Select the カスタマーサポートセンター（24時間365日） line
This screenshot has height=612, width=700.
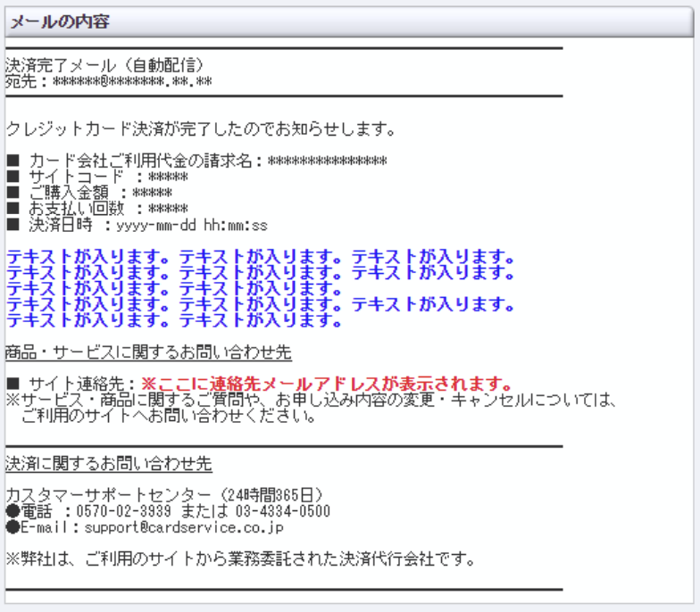(165, 495)
